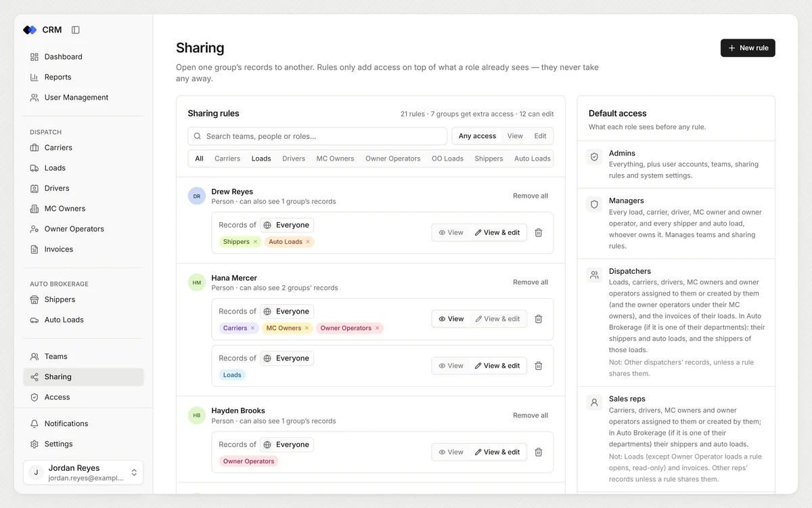
Task: Click the Invoices document icon
Action: [x=35, y=249]
